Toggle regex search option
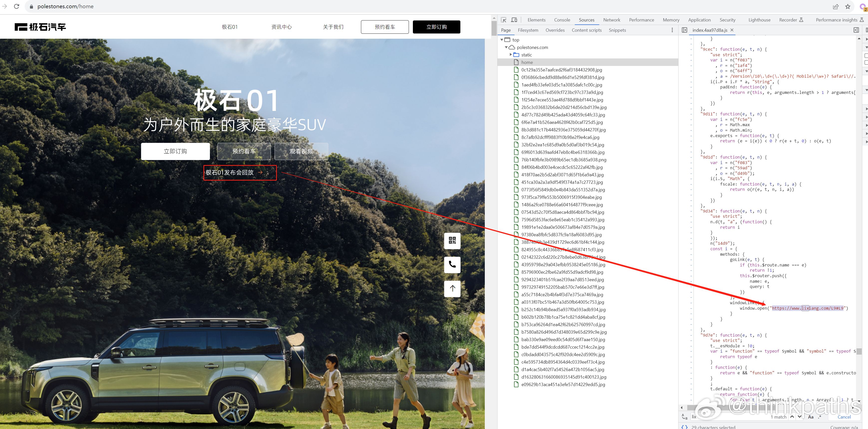The height and width of the screenshot is (429, 868). point(820,417)
